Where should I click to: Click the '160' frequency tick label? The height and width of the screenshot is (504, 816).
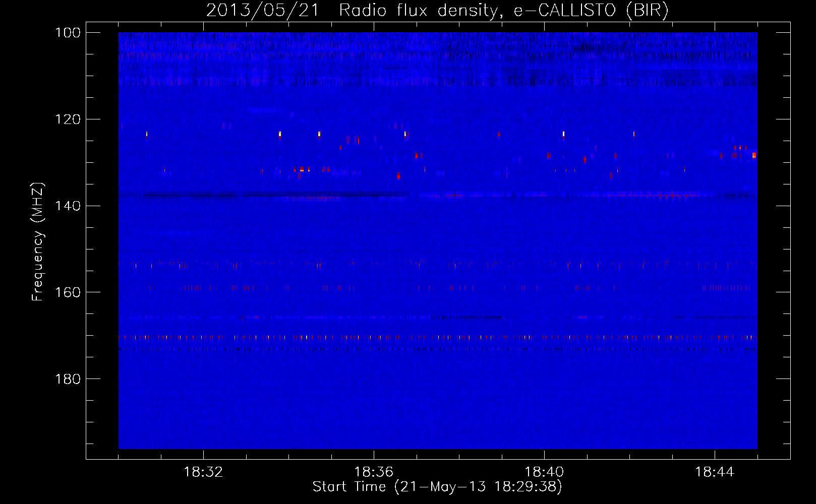tap(67, 292)
